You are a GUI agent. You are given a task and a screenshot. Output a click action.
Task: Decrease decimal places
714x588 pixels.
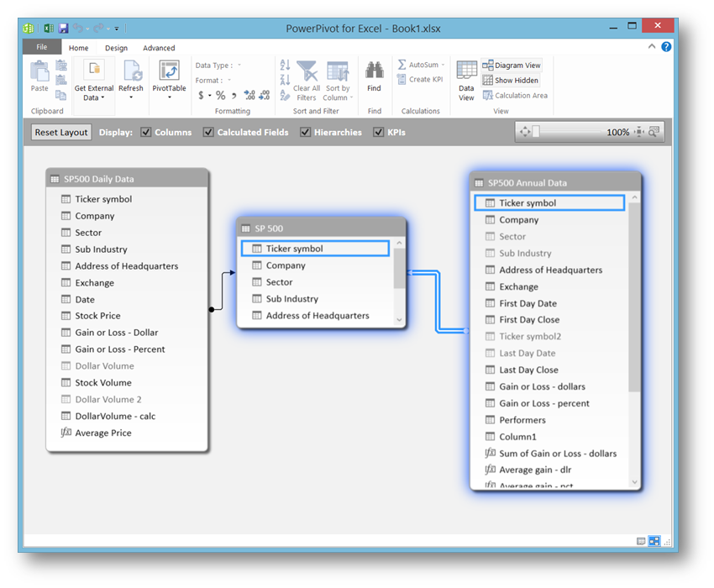click(x=265, y=95)
